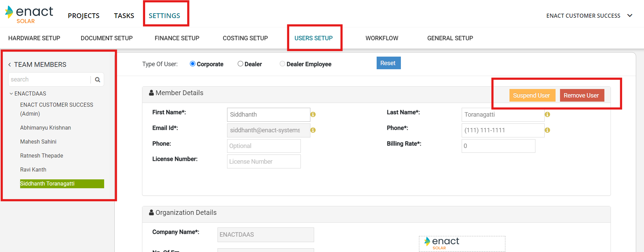Click the Remove User button

tap(582, 95)
